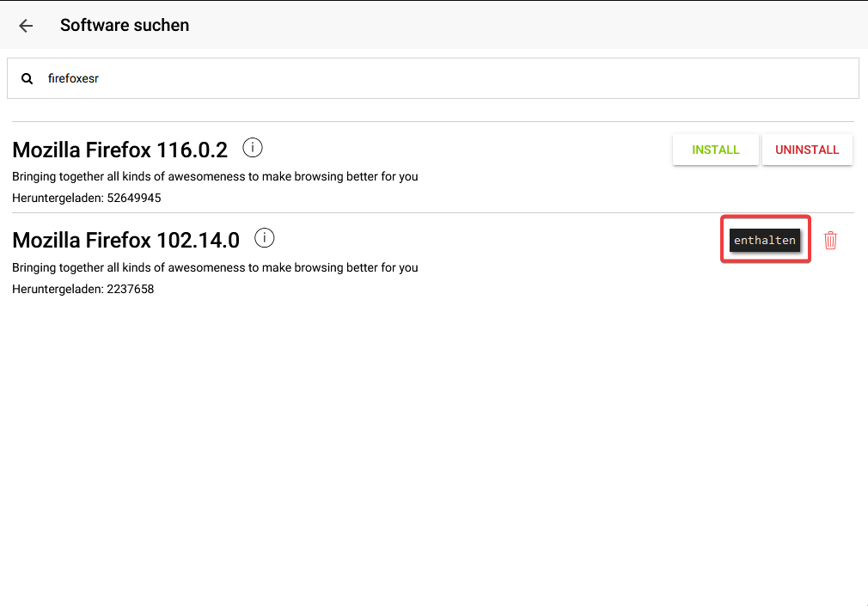Select the Mozilla Firefox 116.0.2 title
The width and height of the screenshot is (868, 606).
tap(119, 150)
